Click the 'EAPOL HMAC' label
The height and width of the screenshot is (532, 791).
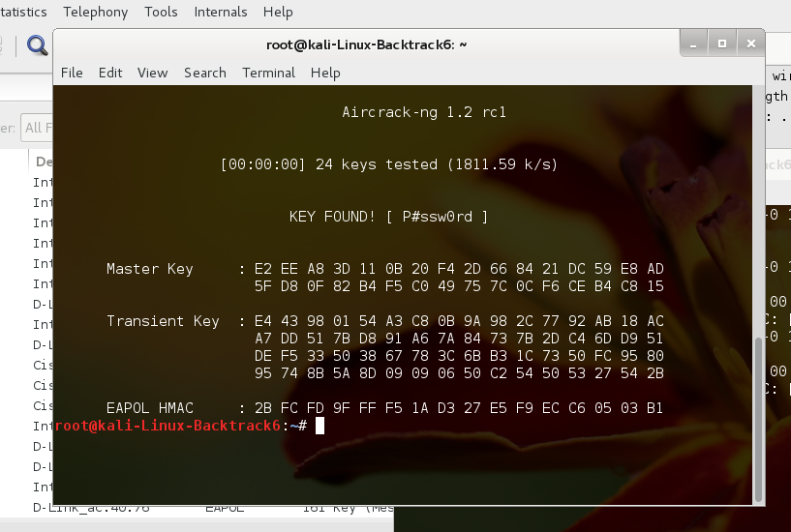(x=150, y=408)
